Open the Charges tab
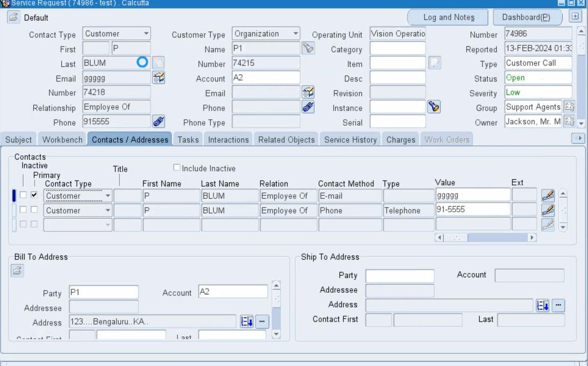This screenshot has width=588, height=366. click(400, 139)
